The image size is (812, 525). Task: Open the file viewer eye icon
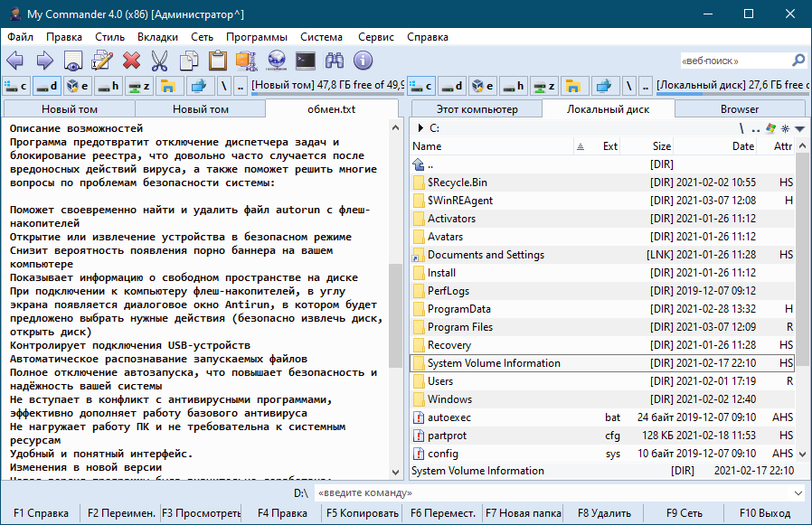tap(73, 61)
